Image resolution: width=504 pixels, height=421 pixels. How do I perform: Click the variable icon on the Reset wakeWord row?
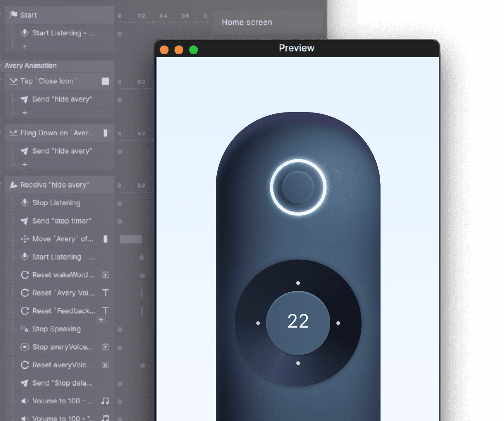(x=105, y=275)
